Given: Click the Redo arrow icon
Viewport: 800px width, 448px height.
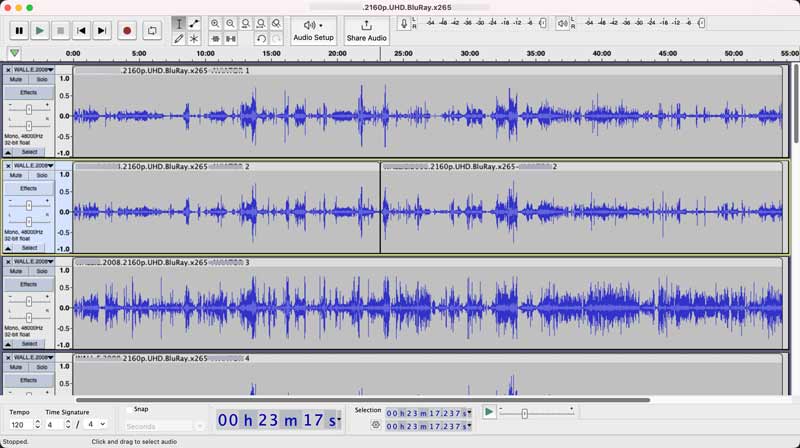Looking at the screenshot, I should (276, 39).
